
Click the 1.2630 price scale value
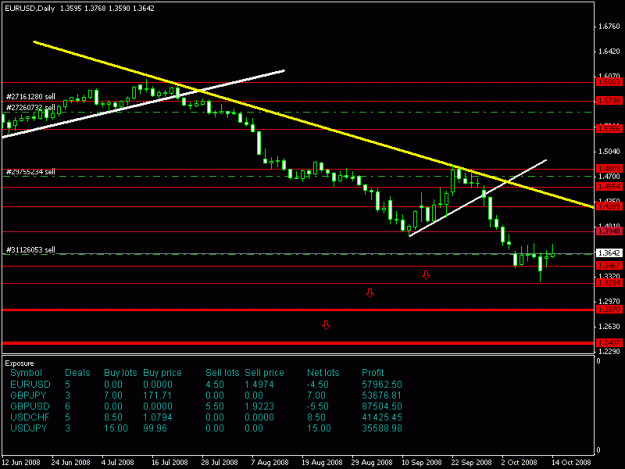(x=609, y=326)
